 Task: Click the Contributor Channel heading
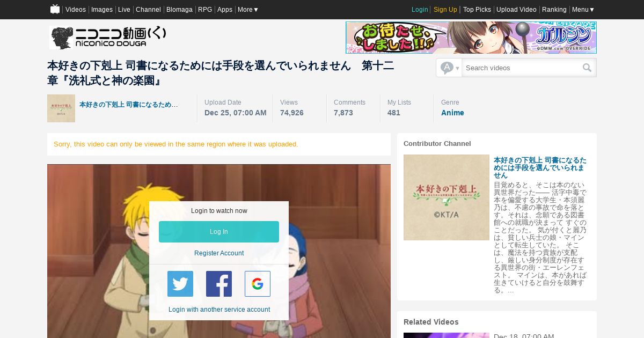point(437,144)
